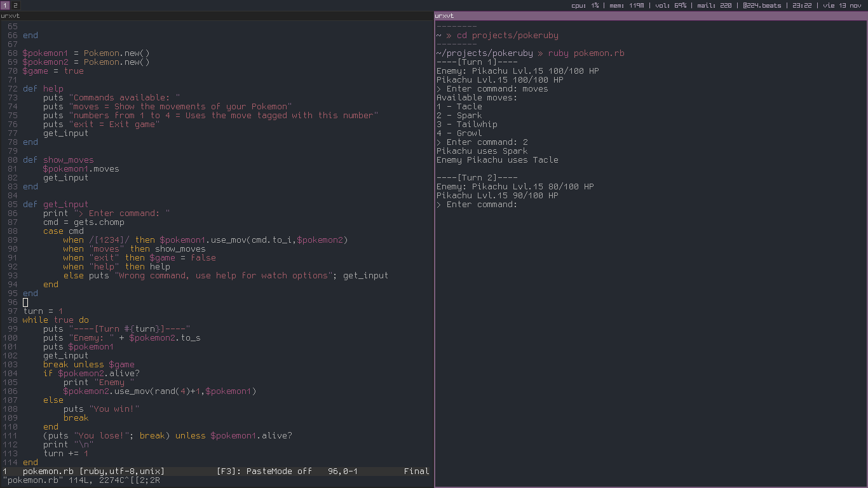This screenshot has height=488, width=868.
Task: Switch to workspace 2 tag
Action: (x=16, y=5)
